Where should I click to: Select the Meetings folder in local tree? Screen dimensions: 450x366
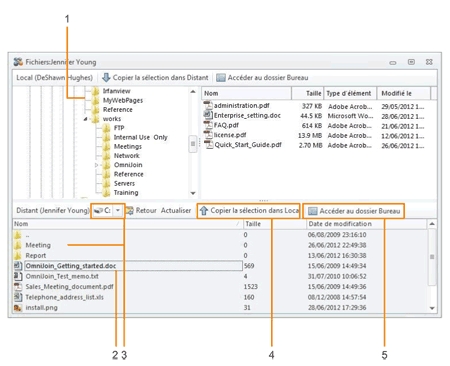click(x=128, y=147)
